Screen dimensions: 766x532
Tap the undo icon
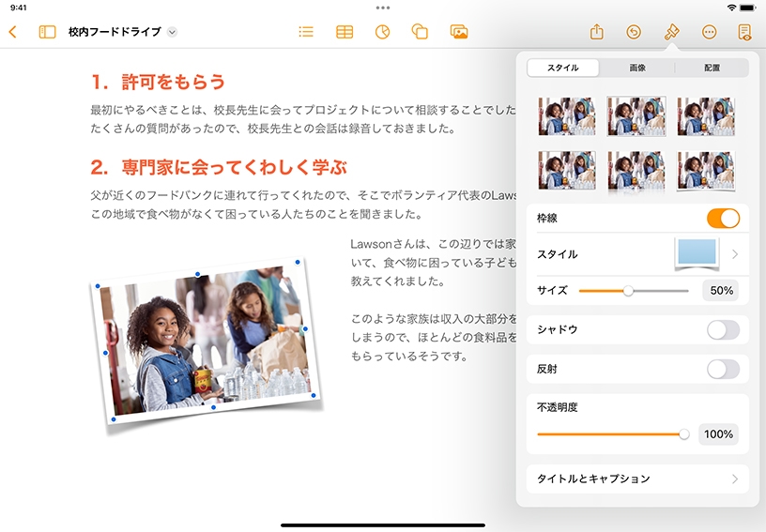[634, 32]
